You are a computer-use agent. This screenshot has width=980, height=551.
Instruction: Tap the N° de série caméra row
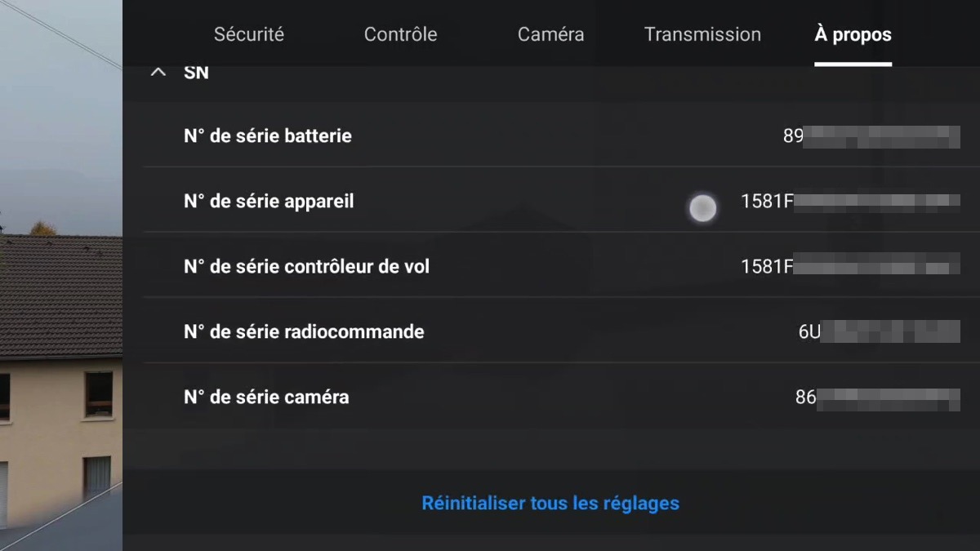pos(551,397)
